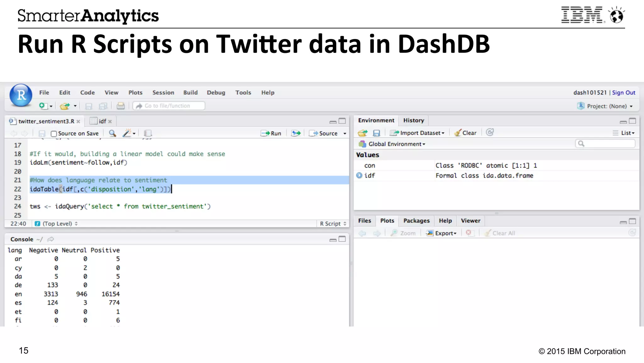
Task: Switch to the History tab
Action: [x=414, y=120]
